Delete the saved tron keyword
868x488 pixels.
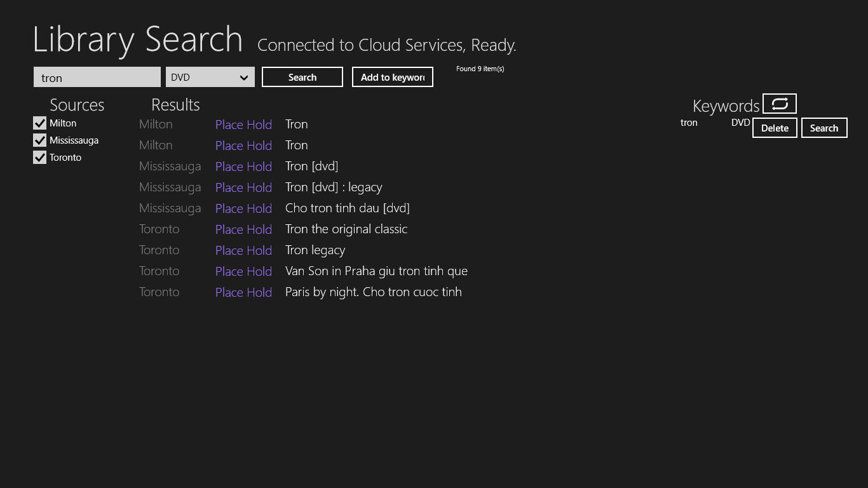click(775, 128)
